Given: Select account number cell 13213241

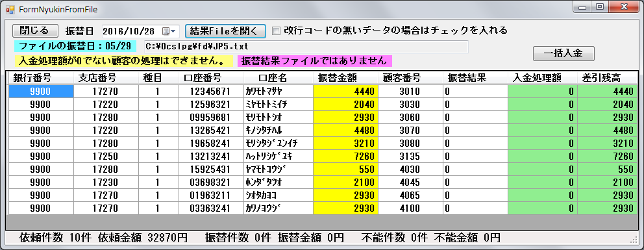Looking at the screenshot, I should point(211,156).
